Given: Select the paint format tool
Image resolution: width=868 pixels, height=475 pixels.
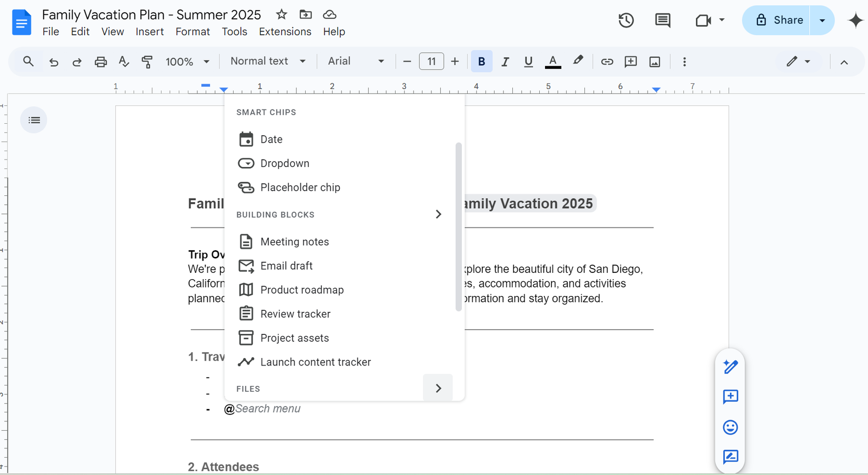Looking at the screenshot, I should pyautogui.click(x=147, y=62).
